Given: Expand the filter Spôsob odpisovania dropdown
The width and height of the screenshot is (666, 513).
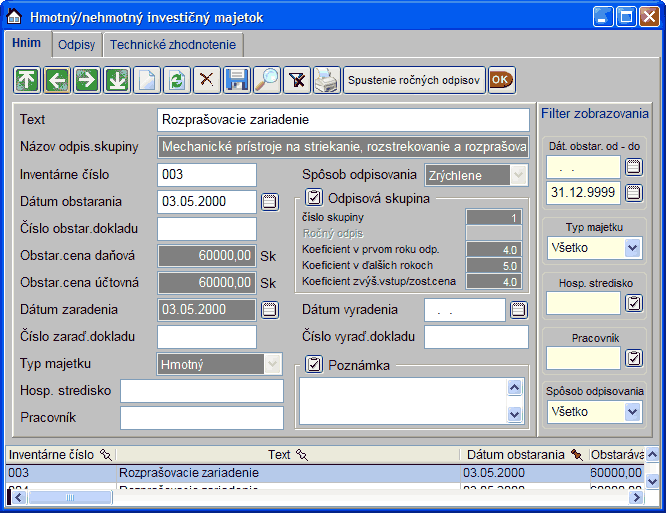Looking at the screenshot, I should [632, 411].
